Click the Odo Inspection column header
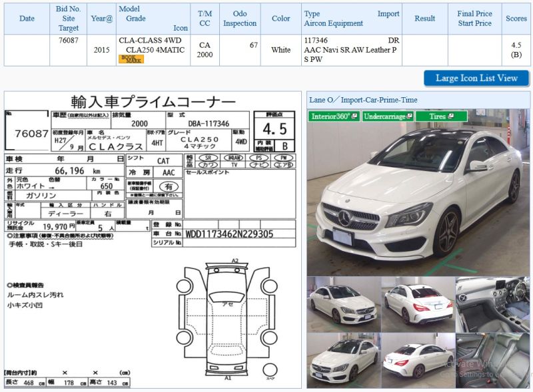The image size is (533, 392). point(240,19)
